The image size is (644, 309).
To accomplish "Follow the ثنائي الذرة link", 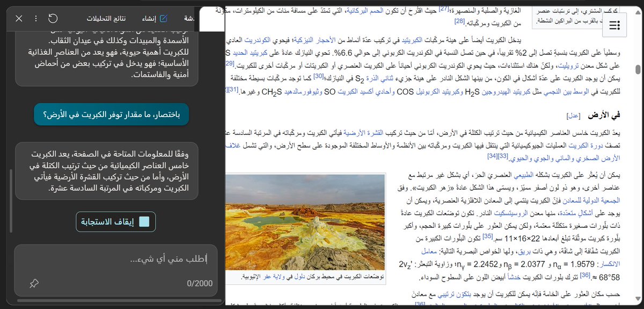I will [x=380, y=80].
